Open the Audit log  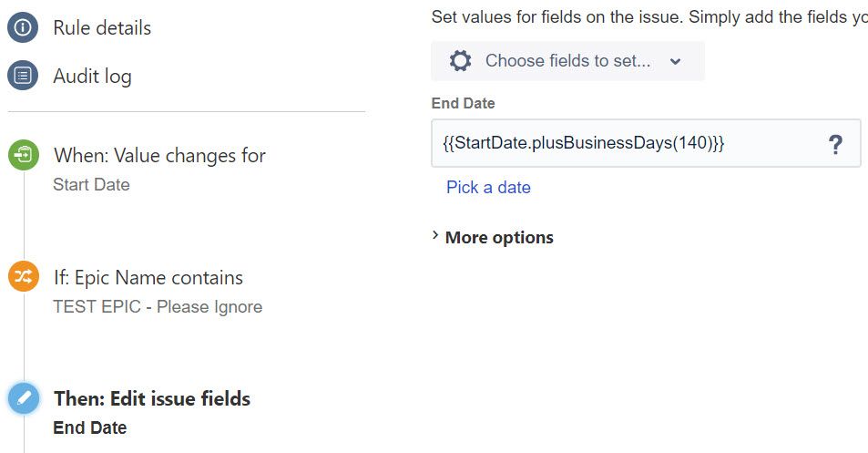click(92, 77)
